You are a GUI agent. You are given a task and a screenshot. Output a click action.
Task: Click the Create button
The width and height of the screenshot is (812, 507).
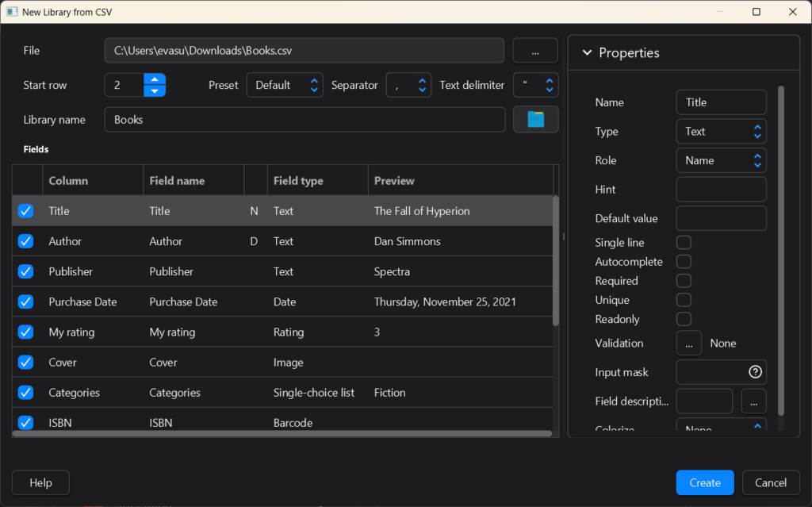[705, 482]
